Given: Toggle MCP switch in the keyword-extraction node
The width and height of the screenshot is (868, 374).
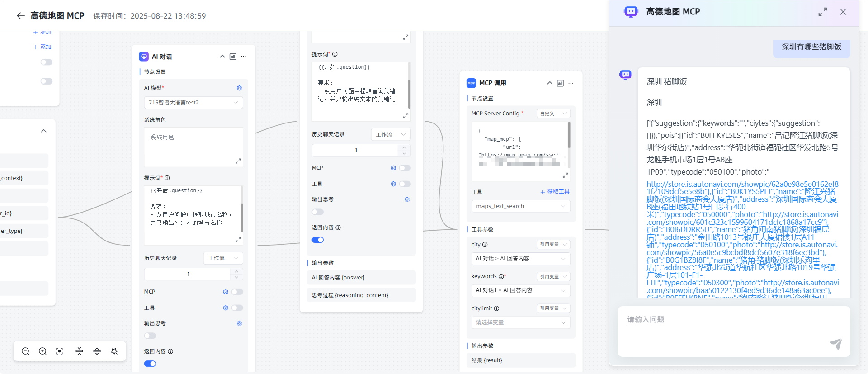Looking at the screenshot, I should click(x=405, y=168).
